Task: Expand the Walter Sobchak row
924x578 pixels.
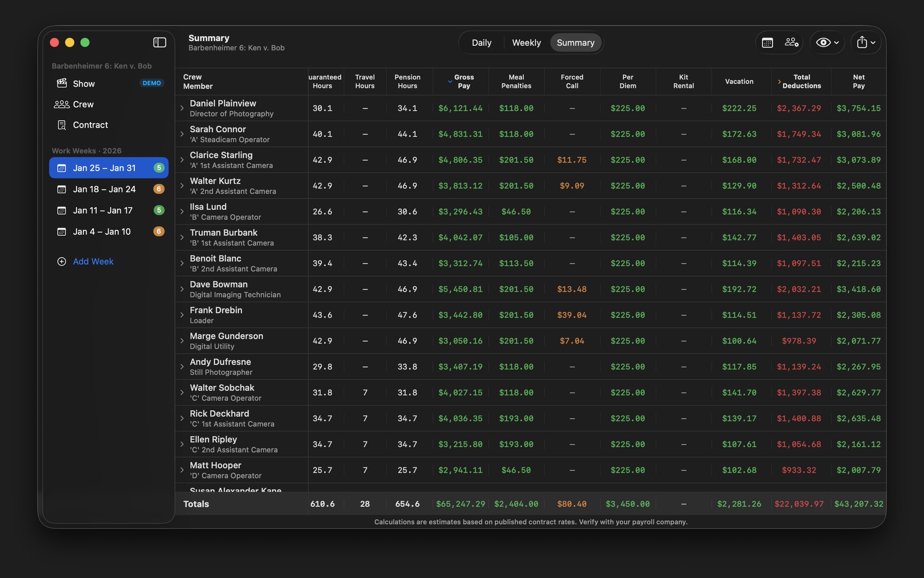Action: pyautogui.click(x=182, y=392)
